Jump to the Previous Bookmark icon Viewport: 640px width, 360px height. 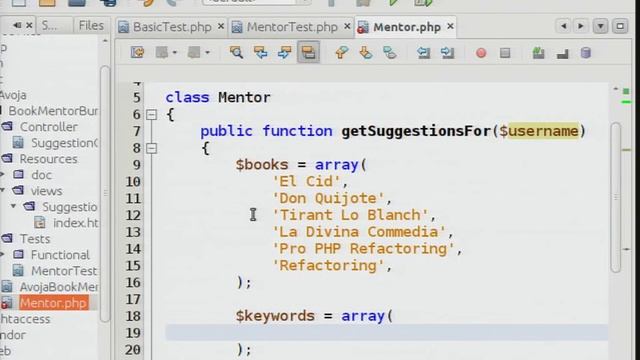tap(341, 53)
